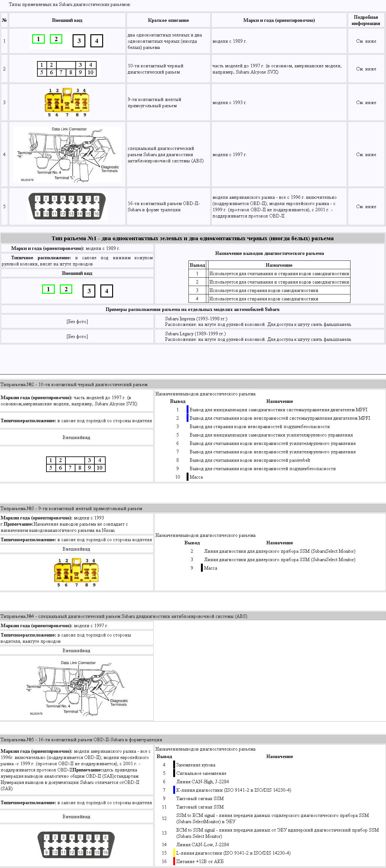Click the 'Subaru Impreza (1993-1998 гг.)' text
This screenshot has height=868, width=386.
[x=196, y=318]
